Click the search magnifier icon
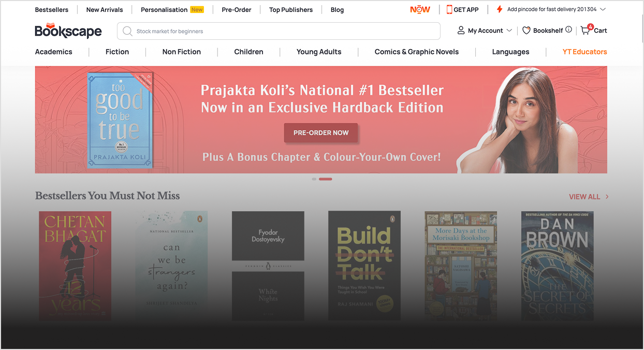Screen dimensions: 644x350 127,31
